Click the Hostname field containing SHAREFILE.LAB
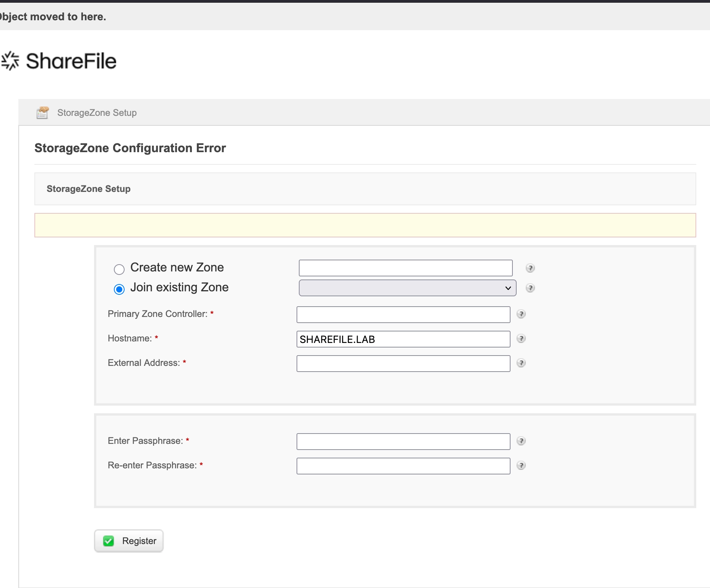This screenshot has width=710, height=588. pos(403,339)
